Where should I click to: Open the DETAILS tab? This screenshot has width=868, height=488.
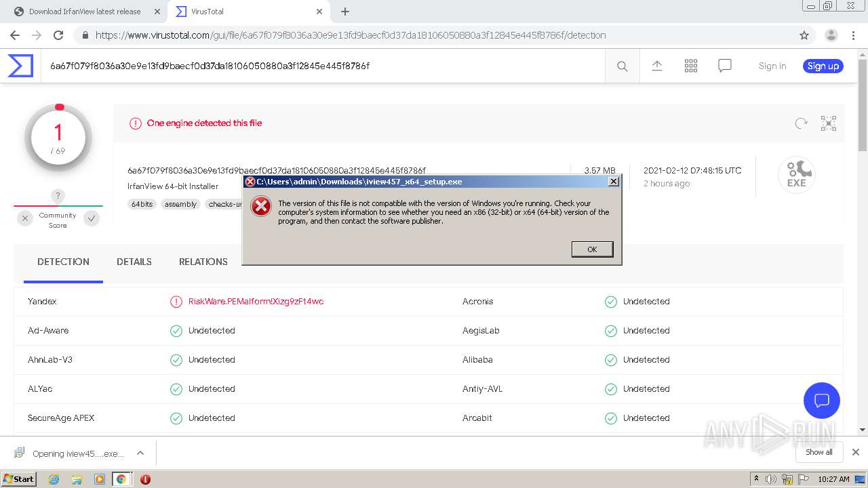click(x=134, y=262)
